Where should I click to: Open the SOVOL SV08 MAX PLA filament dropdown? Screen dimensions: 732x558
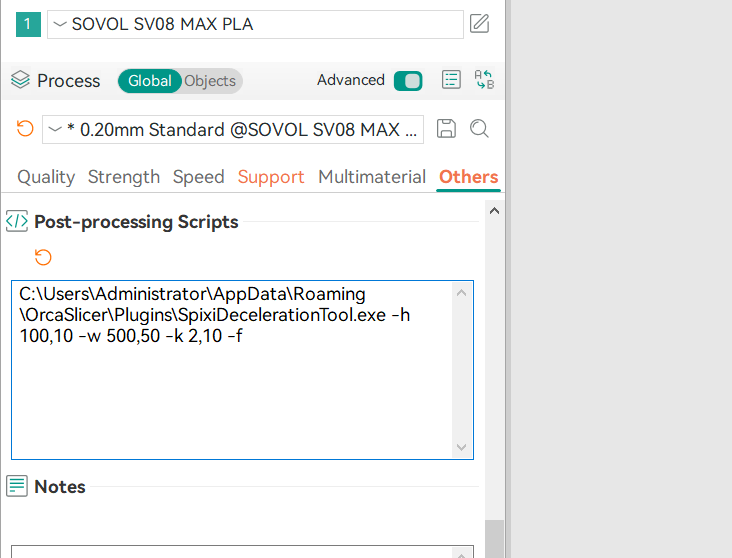pyautogui.click(x=255, y=24)
